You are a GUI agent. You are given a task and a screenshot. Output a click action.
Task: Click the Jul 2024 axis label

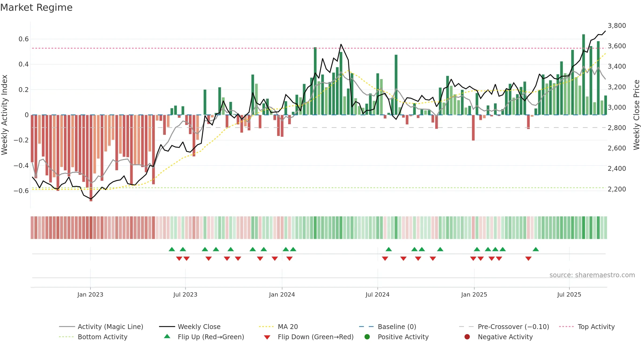[x=377, y=294]
